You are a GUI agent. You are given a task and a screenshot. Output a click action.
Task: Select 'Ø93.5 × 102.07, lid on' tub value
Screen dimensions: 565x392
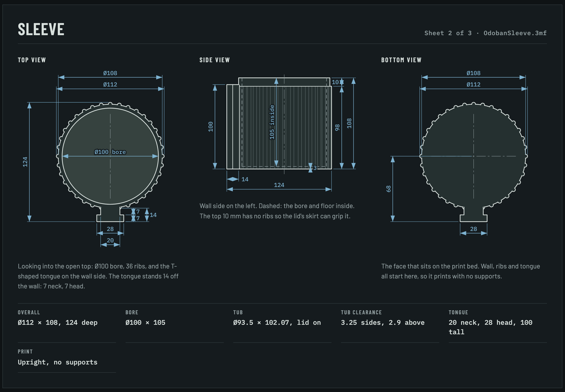coord(277,322)
